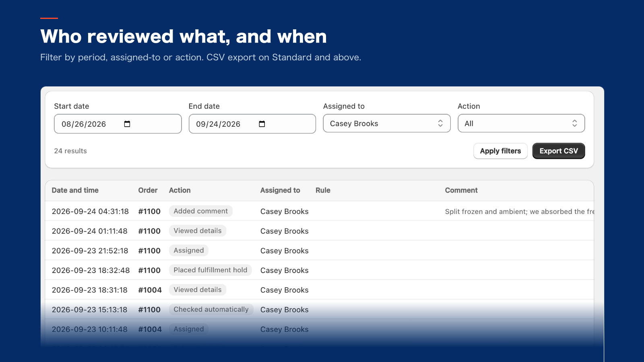The image size is (644, 362).
Task: Select timestamp 2026-09-23 18:32:48
Action: click(91, 271)
